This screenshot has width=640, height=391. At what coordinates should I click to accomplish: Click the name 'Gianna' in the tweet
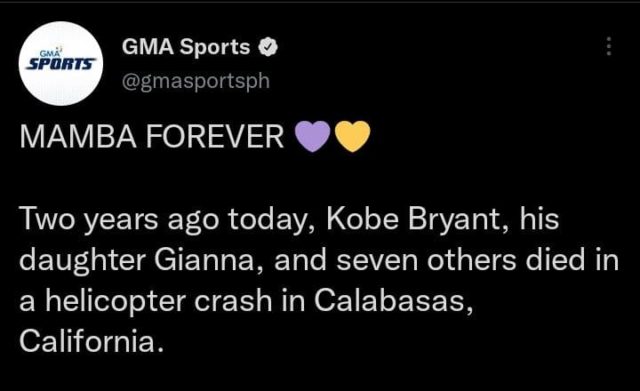pos(204,260)
